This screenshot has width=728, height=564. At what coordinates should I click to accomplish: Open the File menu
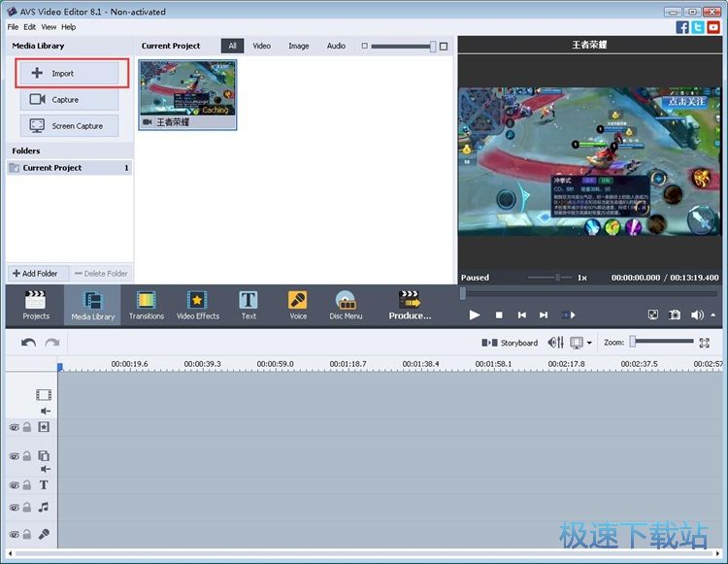13,27
